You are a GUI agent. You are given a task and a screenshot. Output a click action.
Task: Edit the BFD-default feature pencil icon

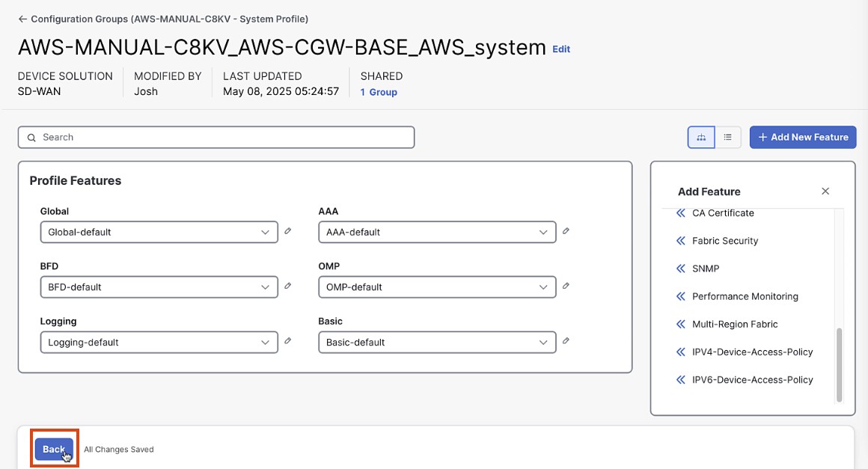pos(288,286)
